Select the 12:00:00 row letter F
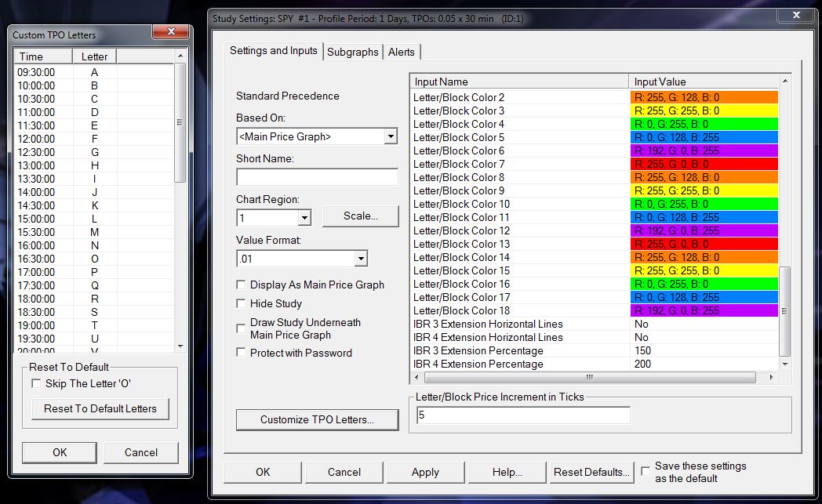The width and height of the screenshot is (822, 504). tap(95, 139)
